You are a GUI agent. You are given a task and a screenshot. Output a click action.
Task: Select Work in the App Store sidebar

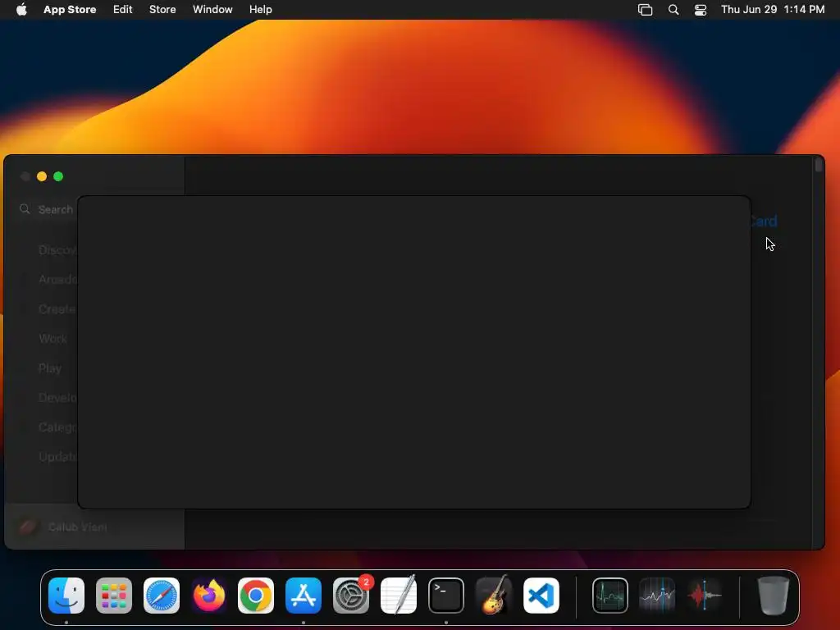click(52, 339)
